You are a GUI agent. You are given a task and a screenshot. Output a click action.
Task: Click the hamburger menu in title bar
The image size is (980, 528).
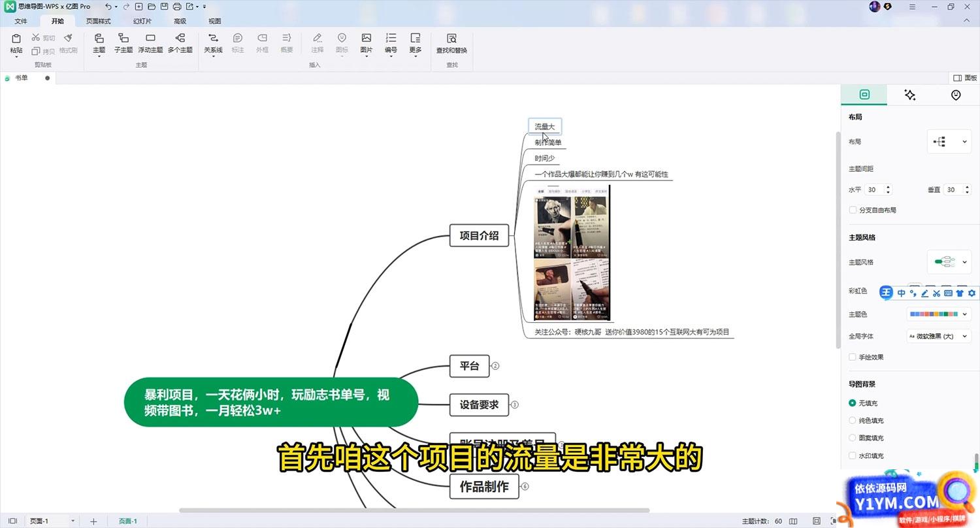point(913,7)
